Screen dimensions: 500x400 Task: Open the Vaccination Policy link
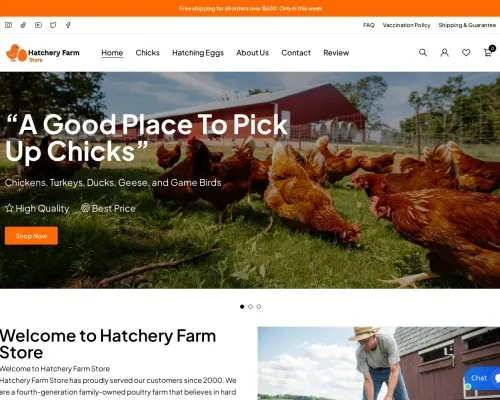coord(406,25)
